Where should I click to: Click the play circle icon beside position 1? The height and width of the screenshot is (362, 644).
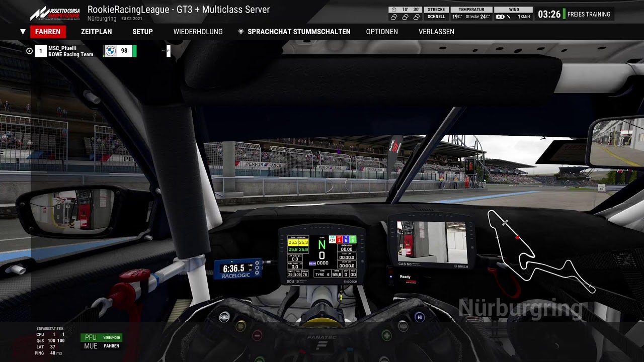[x=29, y=51]
